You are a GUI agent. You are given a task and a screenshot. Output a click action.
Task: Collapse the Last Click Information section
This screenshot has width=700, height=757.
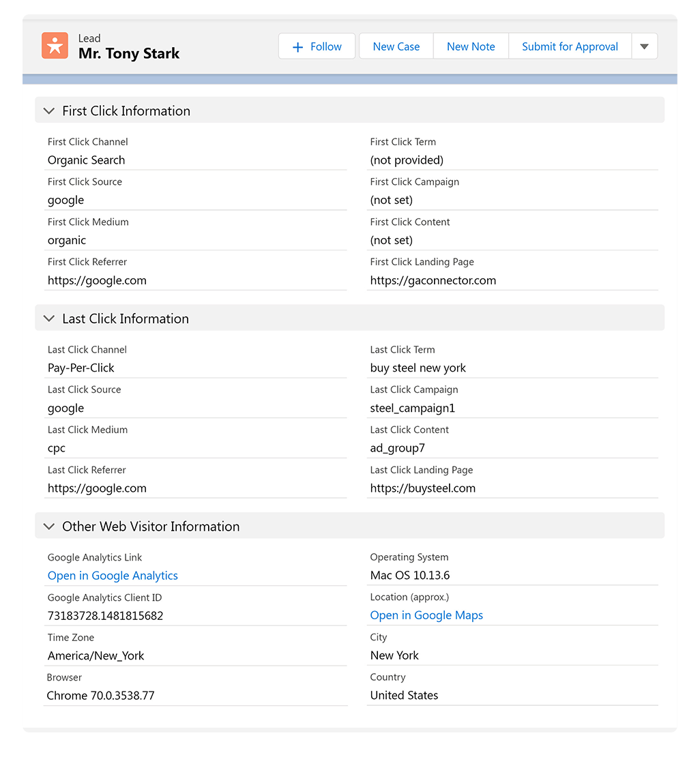pos(49,318)
